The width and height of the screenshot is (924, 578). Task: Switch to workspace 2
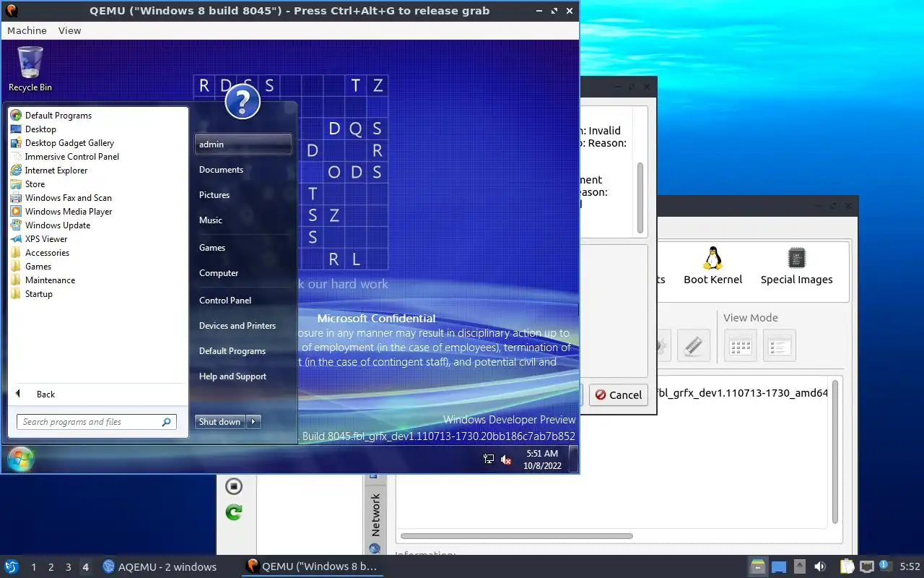coord(51,567)
